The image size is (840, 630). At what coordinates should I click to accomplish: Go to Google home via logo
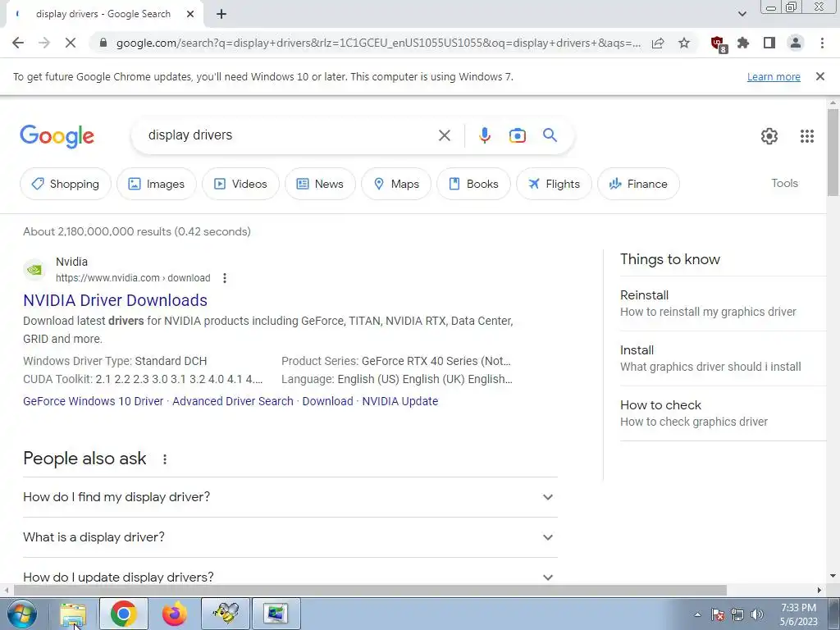[x=57, y=136]
